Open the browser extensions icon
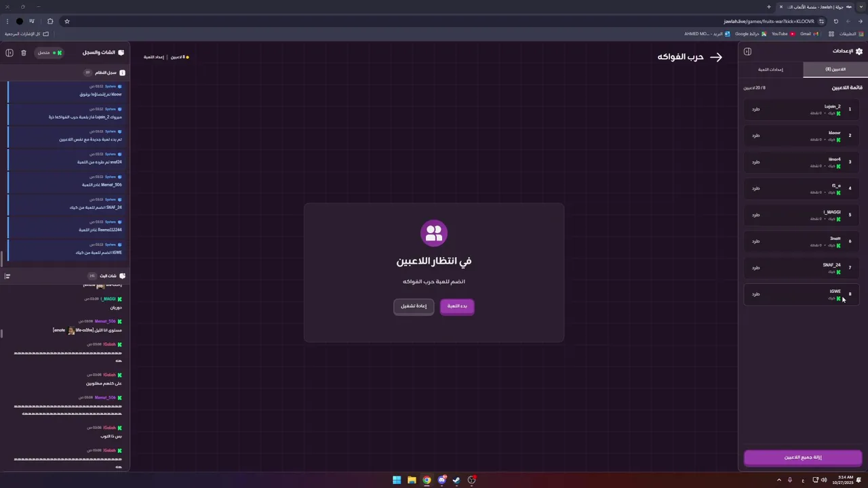Screen dimensions: 868x488 (x=50, y=21)
